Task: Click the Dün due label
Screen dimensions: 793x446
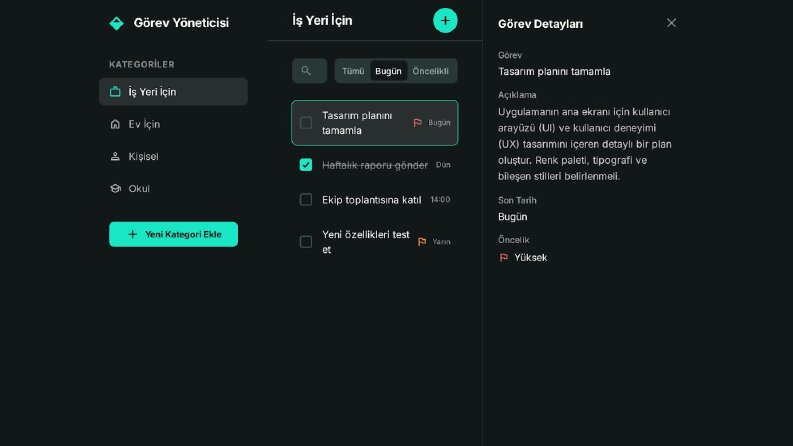Action: click(x=443, y=165)
